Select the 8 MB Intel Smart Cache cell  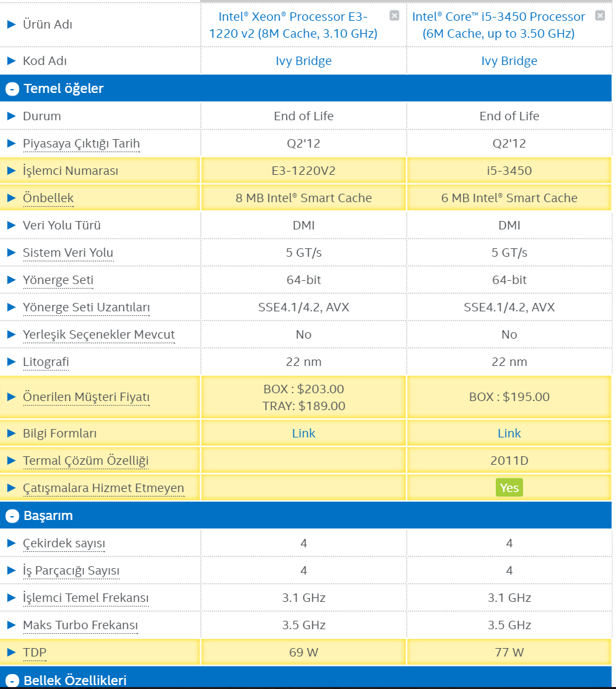pos(303,198)
